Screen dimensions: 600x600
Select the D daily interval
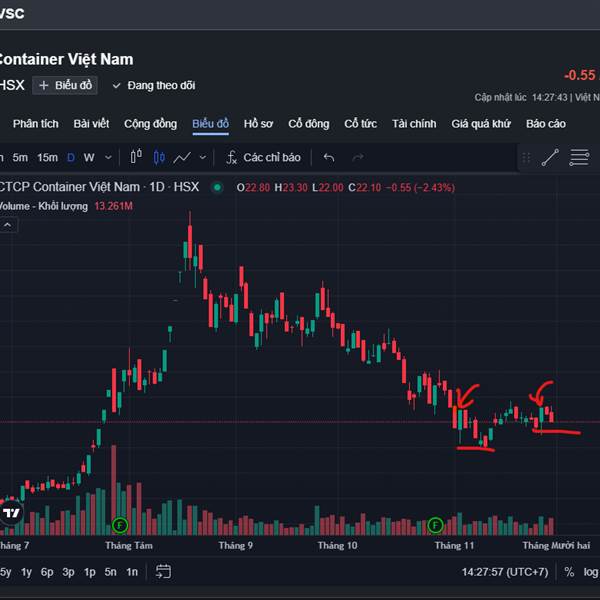coord(71,158)
